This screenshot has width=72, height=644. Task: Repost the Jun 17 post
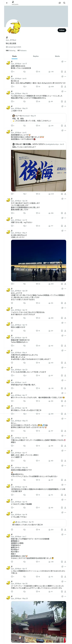[x=24, y=71]
